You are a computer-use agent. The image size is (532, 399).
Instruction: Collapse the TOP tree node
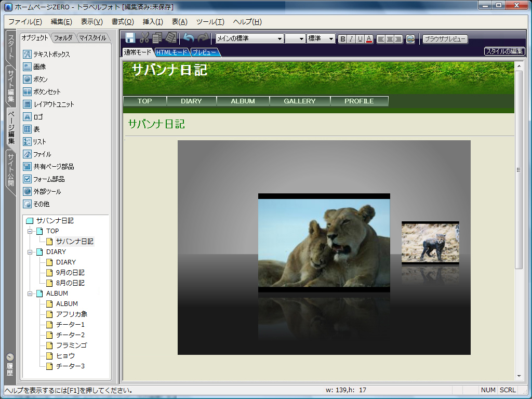point(30,231)
